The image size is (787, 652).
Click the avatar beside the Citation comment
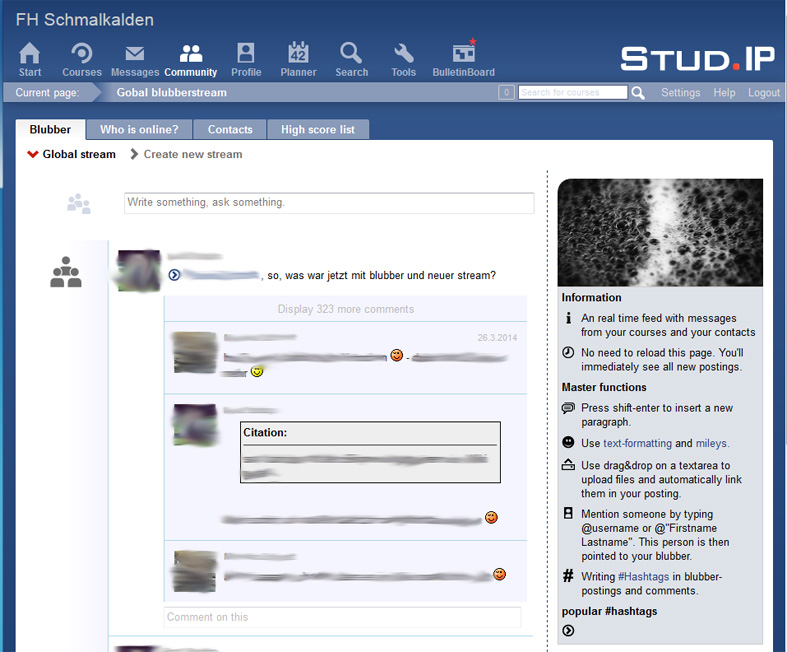[195, 425]
